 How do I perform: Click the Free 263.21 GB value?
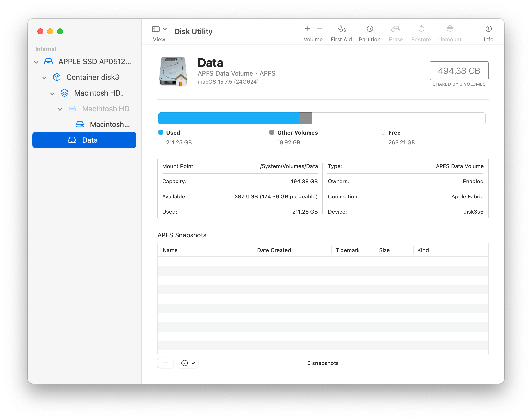402,143
